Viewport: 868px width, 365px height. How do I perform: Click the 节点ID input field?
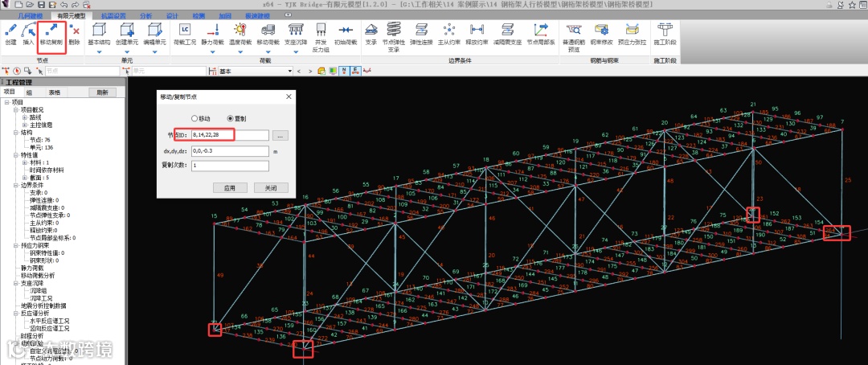point(230,135)
